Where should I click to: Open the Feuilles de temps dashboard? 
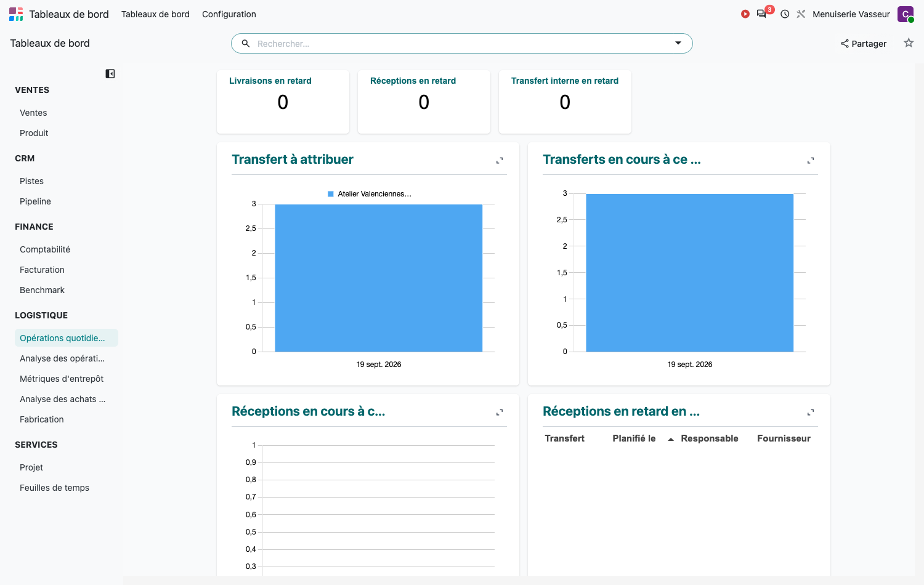click(67, 488)
